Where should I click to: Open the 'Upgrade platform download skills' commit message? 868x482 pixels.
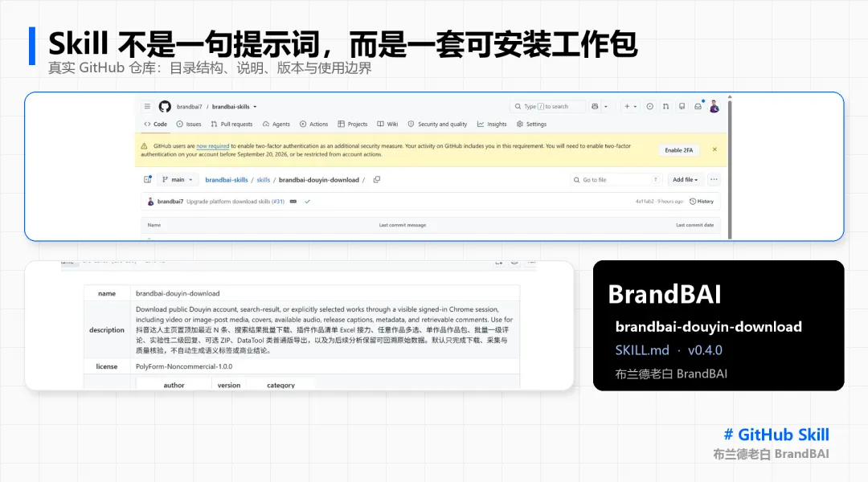pos(228,202)
